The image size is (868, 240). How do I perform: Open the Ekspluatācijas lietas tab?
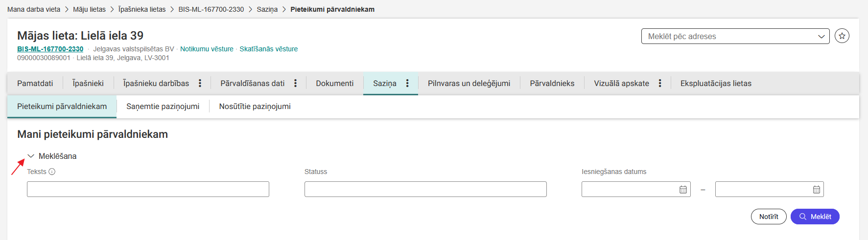(x=716, y=84)
